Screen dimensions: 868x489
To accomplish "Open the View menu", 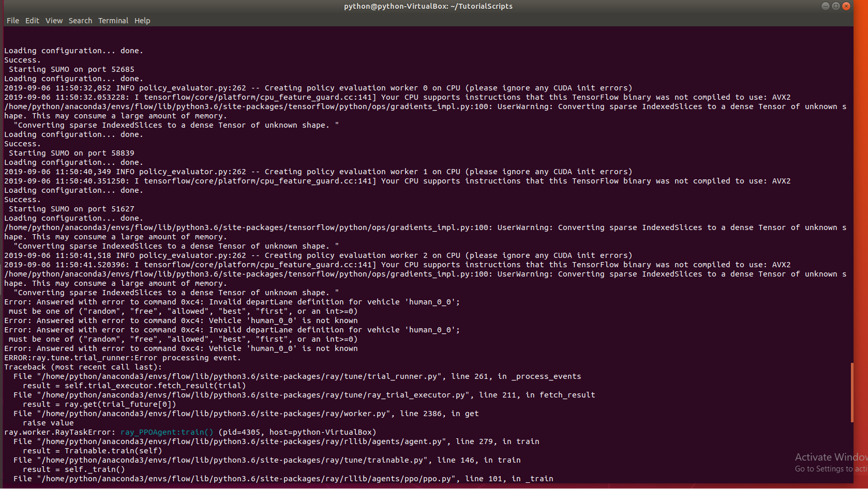I will click(54, 20).
